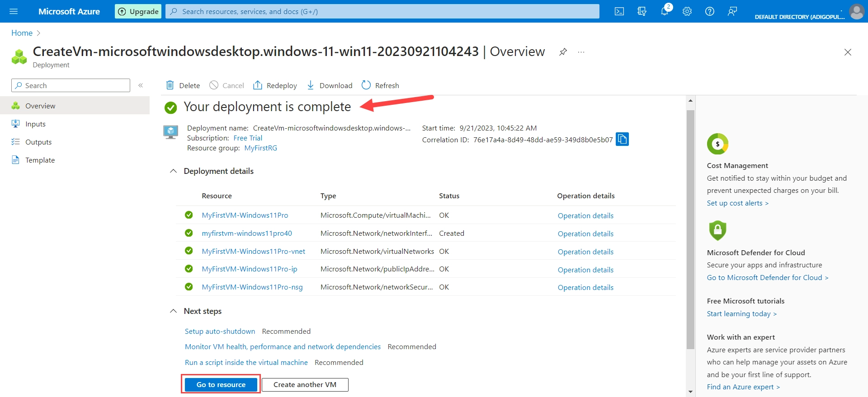The height and width of the screenshot is (397, 868).
Task: Open Operation details for myfirstvm-windows11pro40
Action: coord(585,234)
